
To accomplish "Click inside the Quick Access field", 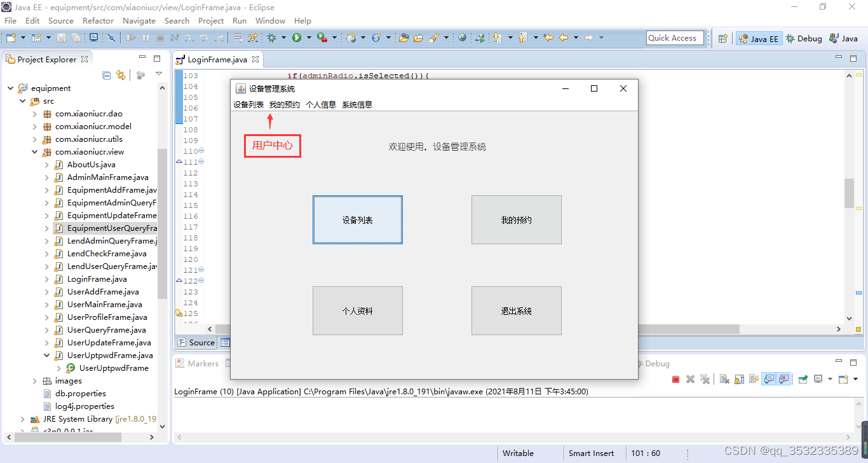I will point(675,38).
